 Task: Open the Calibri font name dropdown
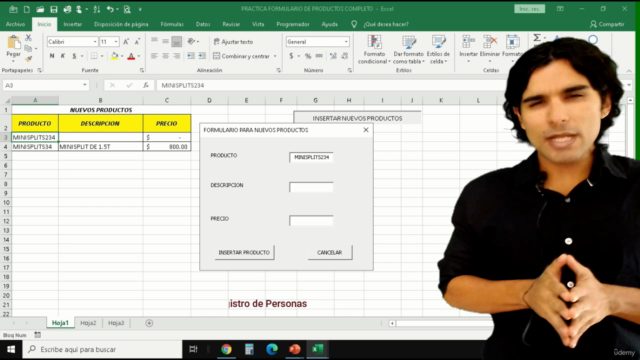(95, 42)
